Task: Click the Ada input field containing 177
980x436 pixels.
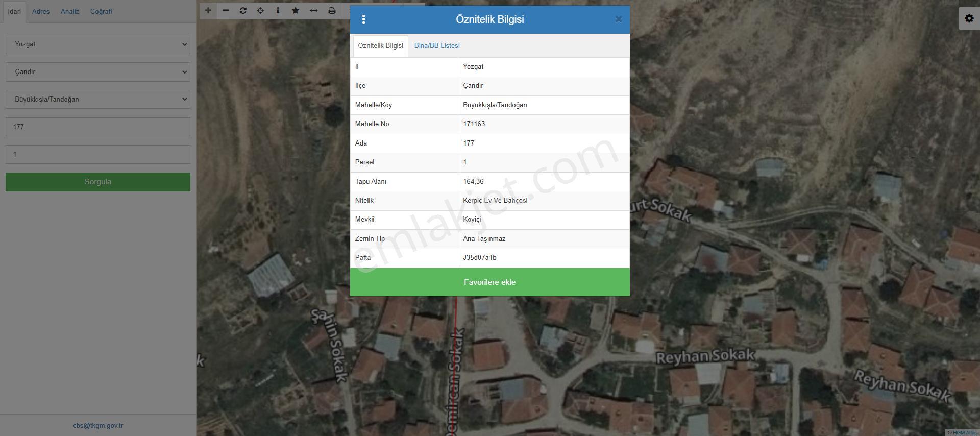Action: (98, 127)
